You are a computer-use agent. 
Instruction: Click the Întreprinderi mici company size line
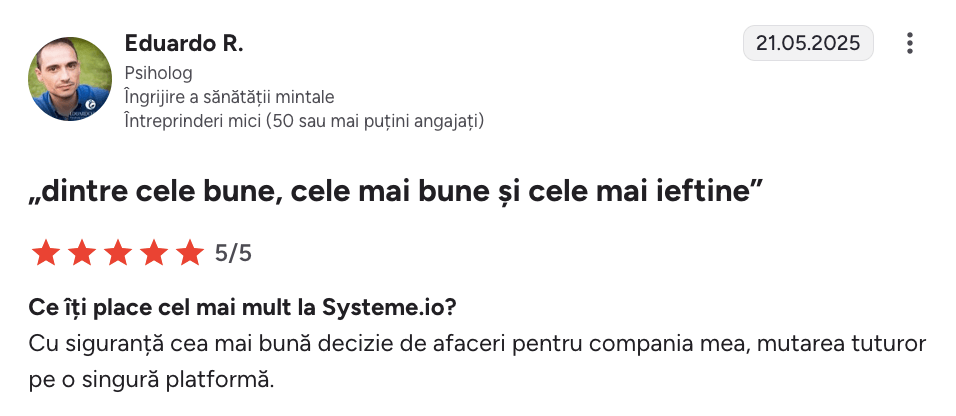click(304, 121)
